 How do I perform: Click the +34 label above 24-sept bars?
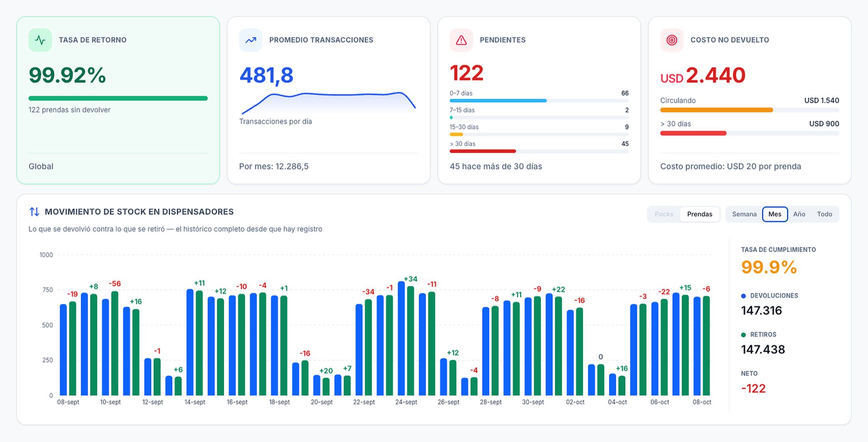pyautogui.click(x=410, y=279)
